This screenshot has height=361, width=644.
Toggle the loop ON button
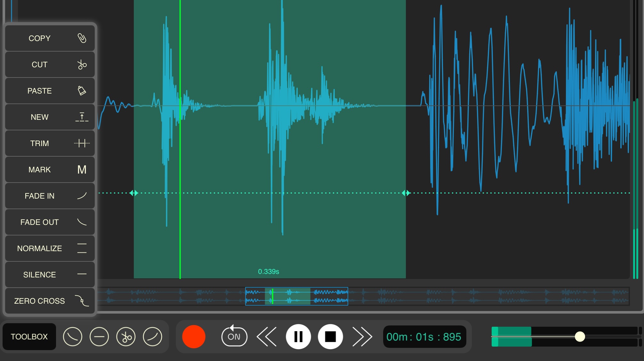234,337
